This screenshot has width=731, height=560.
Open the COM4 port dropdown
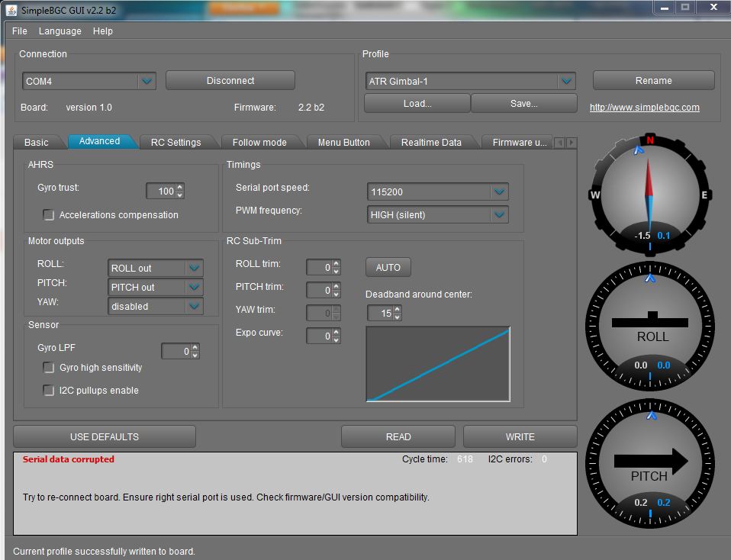(147, 81)
